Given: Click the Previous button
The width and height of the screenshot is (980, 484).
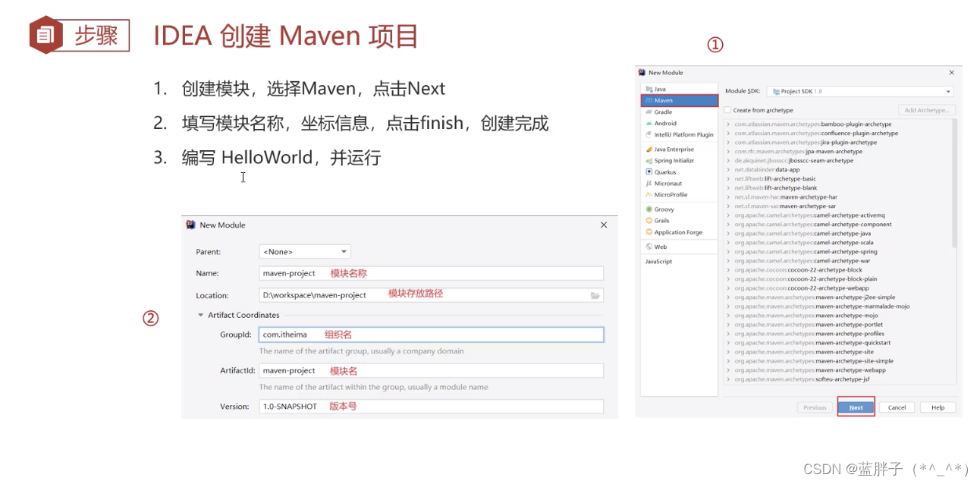Looking at the screenshot, I should (815, 407).
